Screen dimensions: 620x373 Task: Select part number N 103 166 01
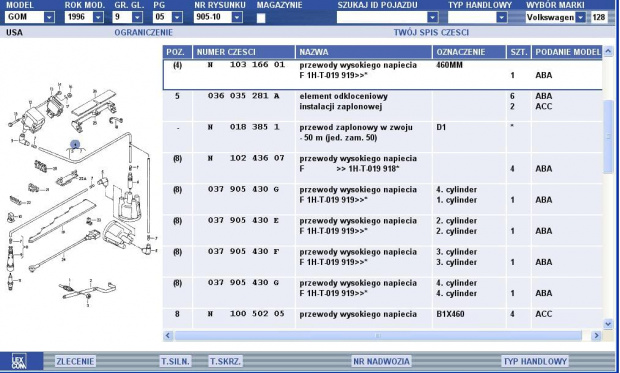click(246, 64)
